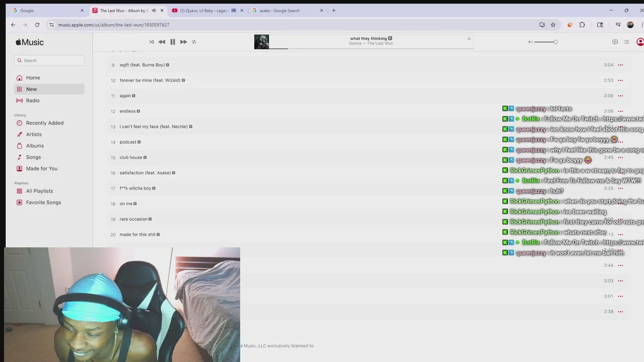Go back in browser history
644x362 pixels.
click(x=13, y=25)
